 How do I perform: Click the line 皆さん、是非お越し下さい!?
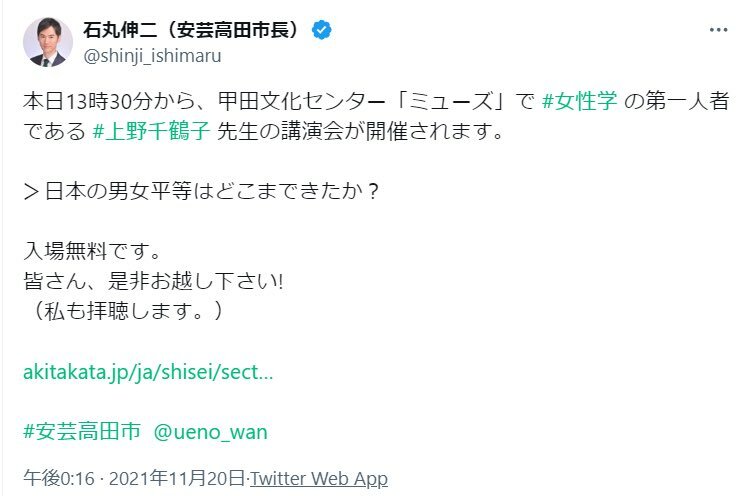(x=154, y=281)
